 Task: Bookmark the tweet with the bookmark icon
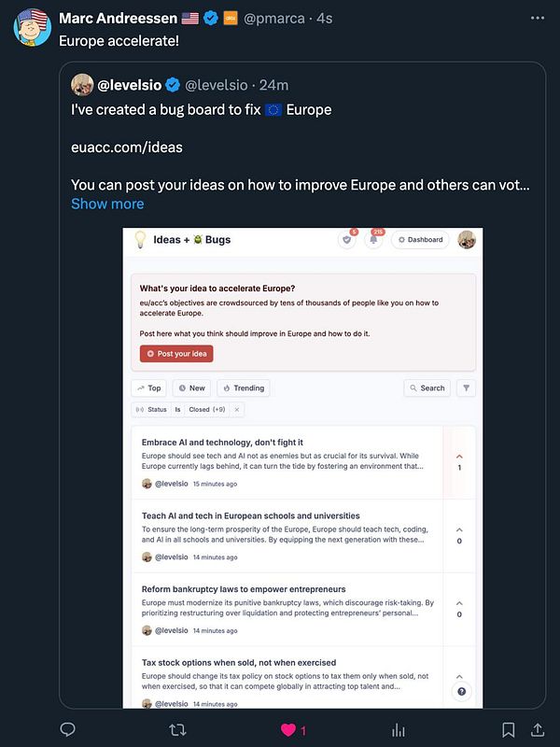click(508, 730)
